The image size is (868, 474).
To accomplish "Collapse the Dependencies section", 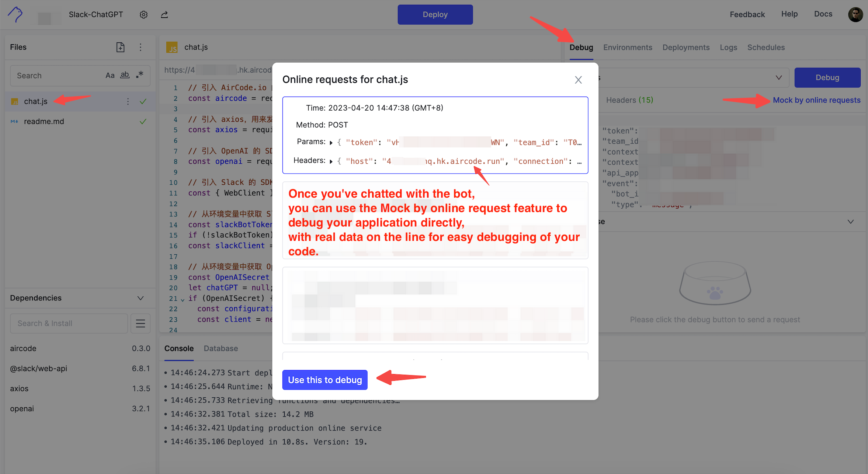I will pos(140,298).
